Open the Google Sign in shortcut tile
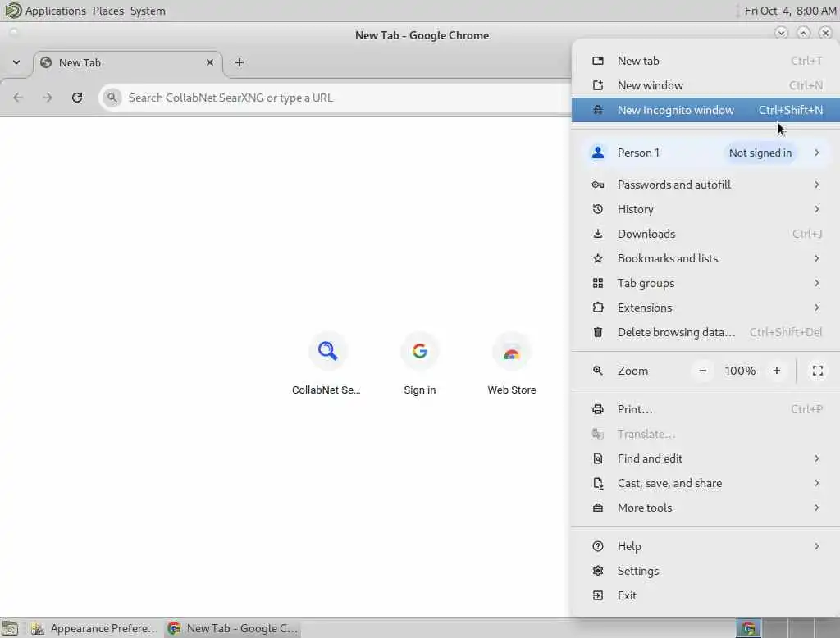This screenshot has width=840, height=638. pos(419,364)
